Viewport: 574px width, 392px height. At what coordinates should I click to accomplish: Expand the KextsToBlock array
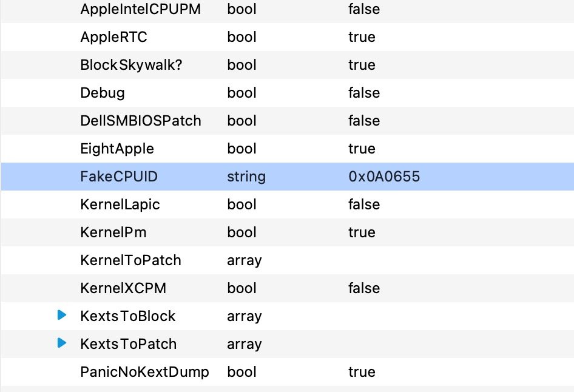62,315
